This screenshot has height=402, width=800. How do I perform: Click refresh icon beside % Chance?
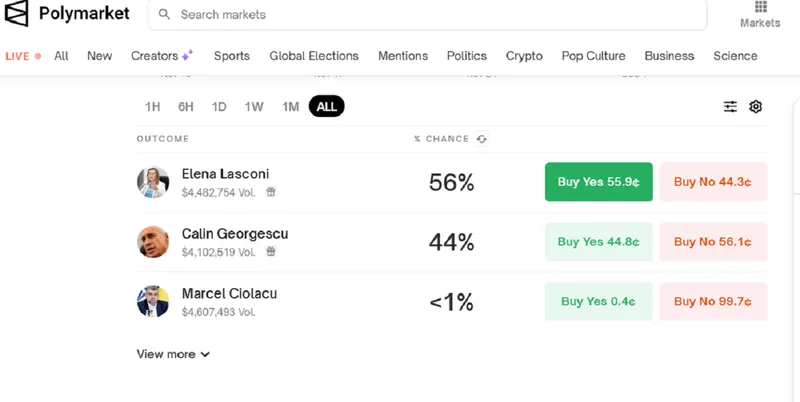[482, 139]
